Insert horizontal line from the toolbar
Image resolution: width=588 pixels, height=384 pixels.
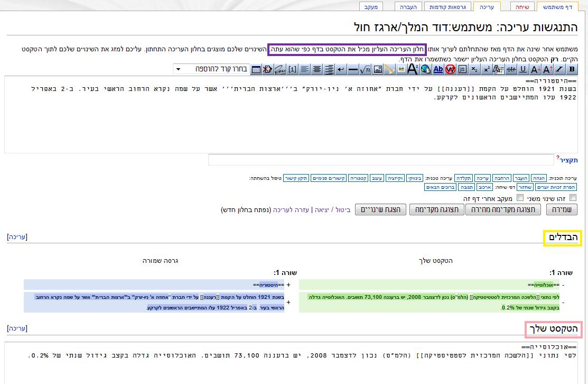pos(353,69)
